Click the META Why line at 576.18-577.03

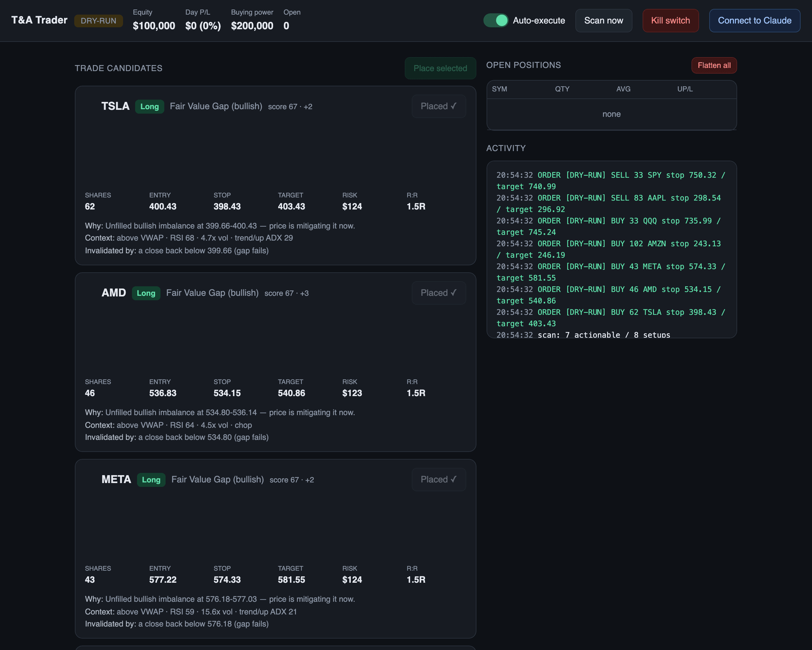click(x=220, y=599)
